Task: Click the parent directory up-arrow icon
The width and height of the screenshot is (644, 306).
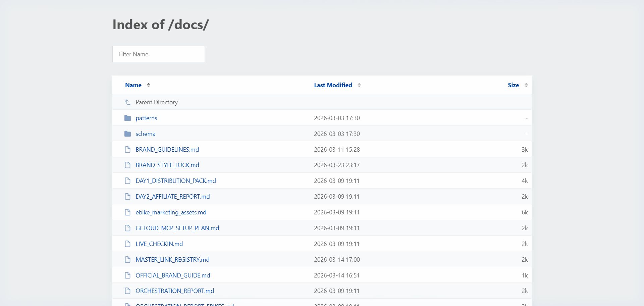Action: (127, 102)
